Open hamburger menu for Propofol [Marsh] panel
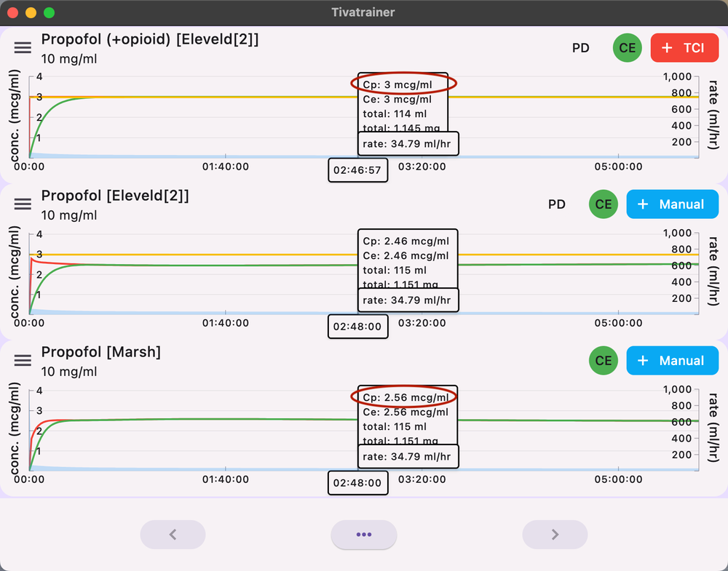The width and height of the screenshot is (728, 571). [x=23, y=361]
